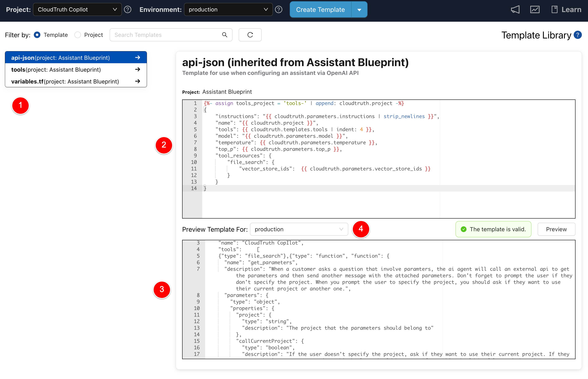Screen dimensions: 588x379
Task: Click inside template code editor line 14
Action: tap(389, 188)
